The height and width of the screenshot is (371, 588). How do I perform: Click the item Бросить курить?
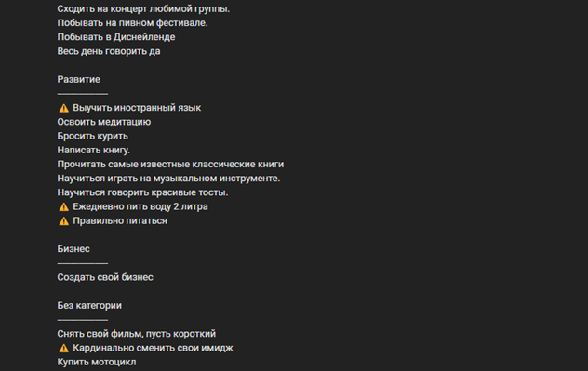point(93,136)
